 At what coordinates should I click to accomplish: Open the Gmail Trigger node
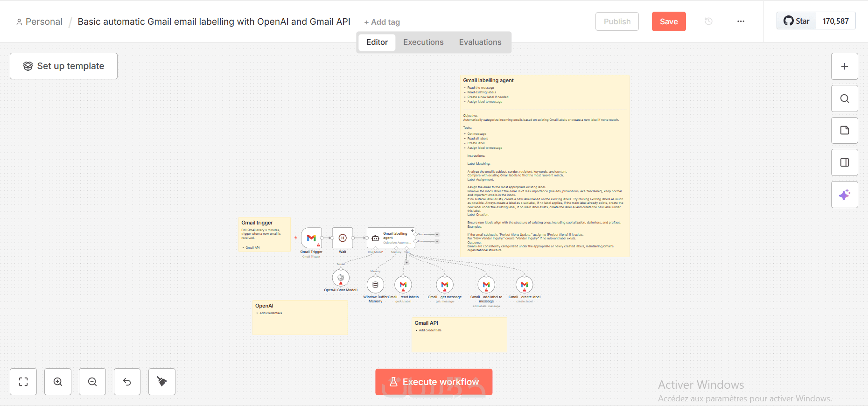(311, 238)
